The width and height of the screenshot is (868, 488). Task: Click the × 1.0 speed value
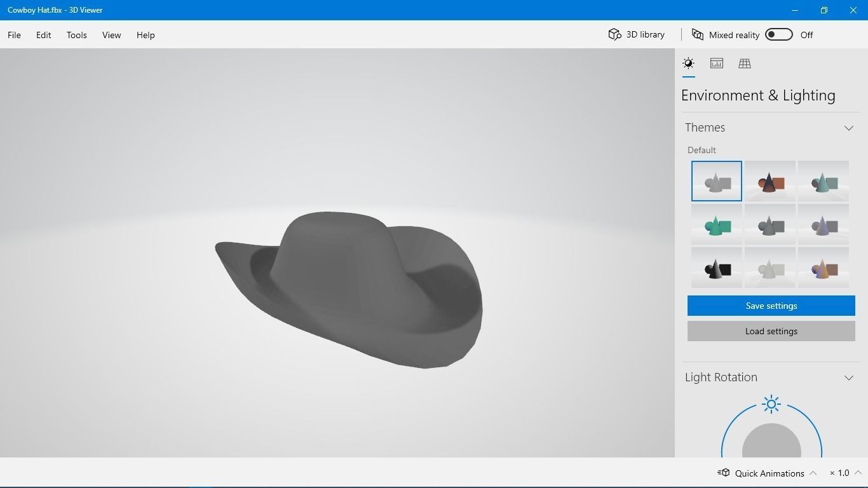tap(839, 473)
